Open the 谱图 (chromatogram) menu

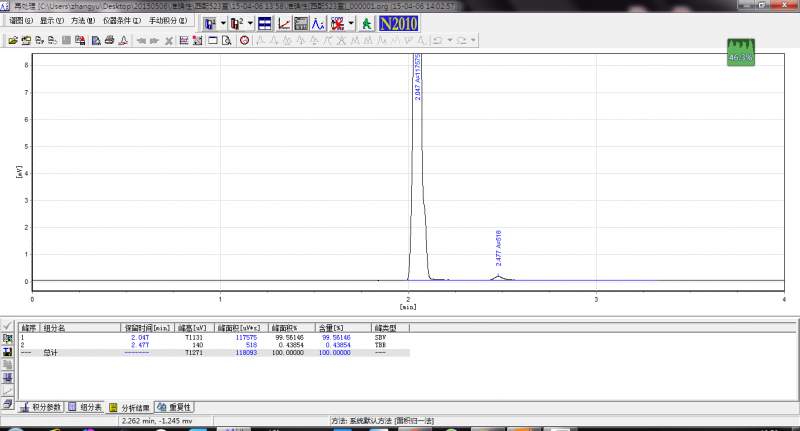[22, 20]
